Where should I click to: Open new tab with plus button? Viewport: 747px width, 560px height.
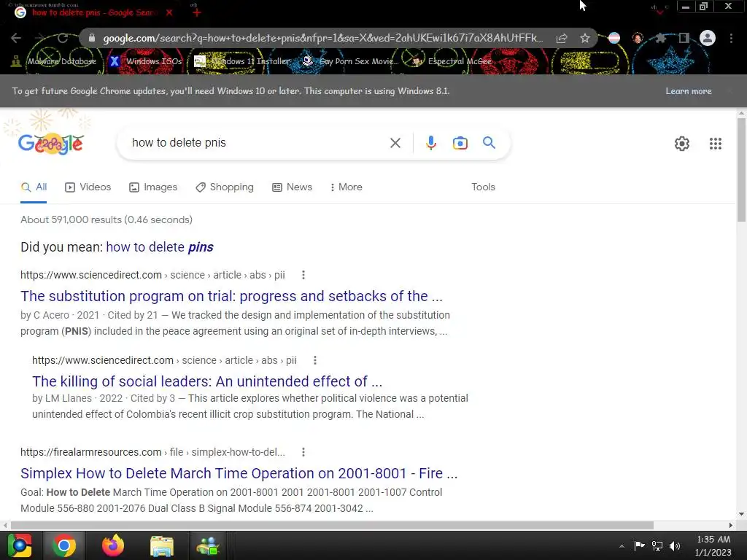pyautogui.click(x=197, y=12)
